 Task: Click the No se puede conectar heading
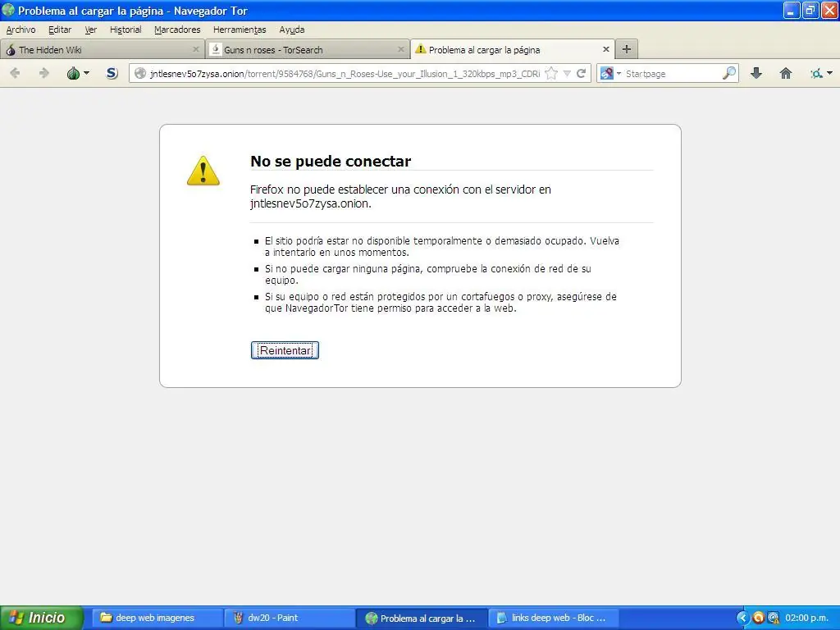click(x=331, y=162)
